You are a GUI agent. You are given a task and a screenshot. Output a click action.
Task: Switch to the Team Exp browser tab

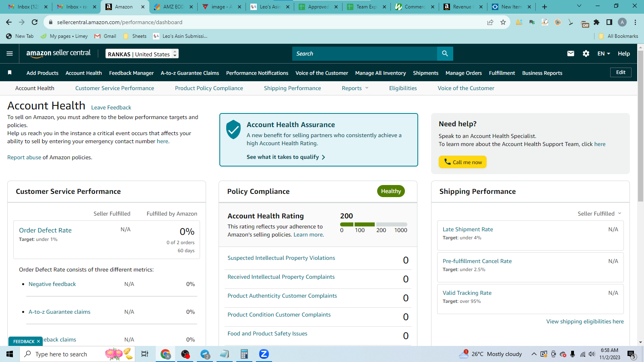tap(366, 6)
